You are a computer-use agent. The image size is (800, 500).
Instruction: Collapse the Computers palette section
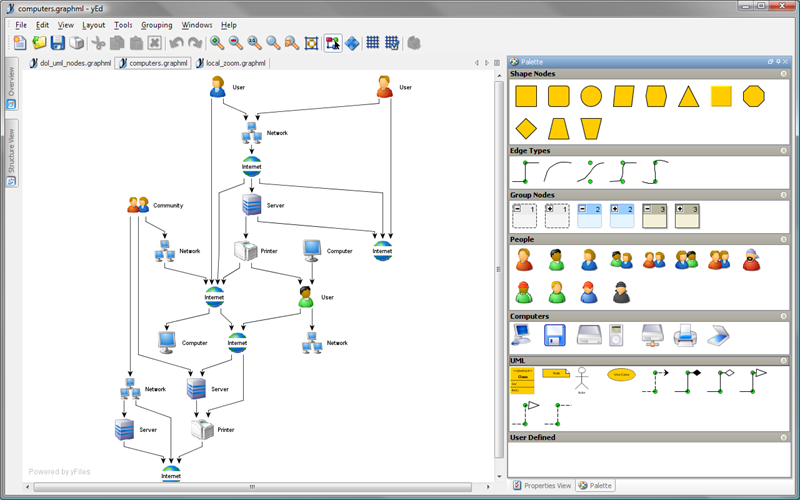(x=784, y=316)
